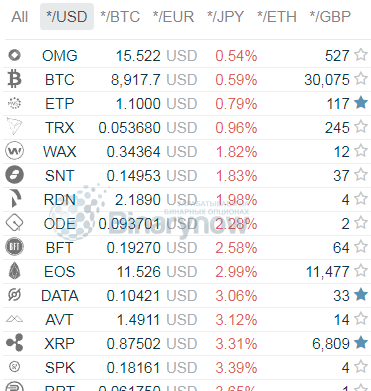Click the EOS coin icon

(x=14, y=271)
